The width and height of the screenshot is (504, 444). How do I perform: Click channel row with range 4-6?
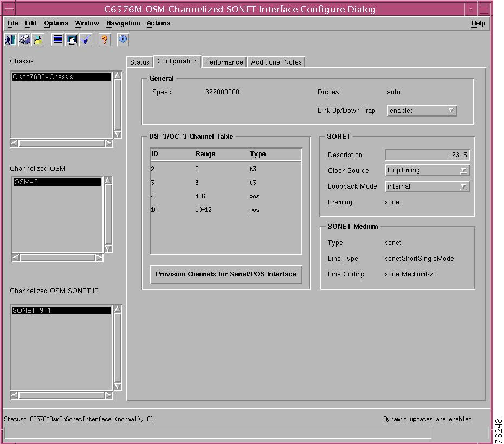[225, 196]
